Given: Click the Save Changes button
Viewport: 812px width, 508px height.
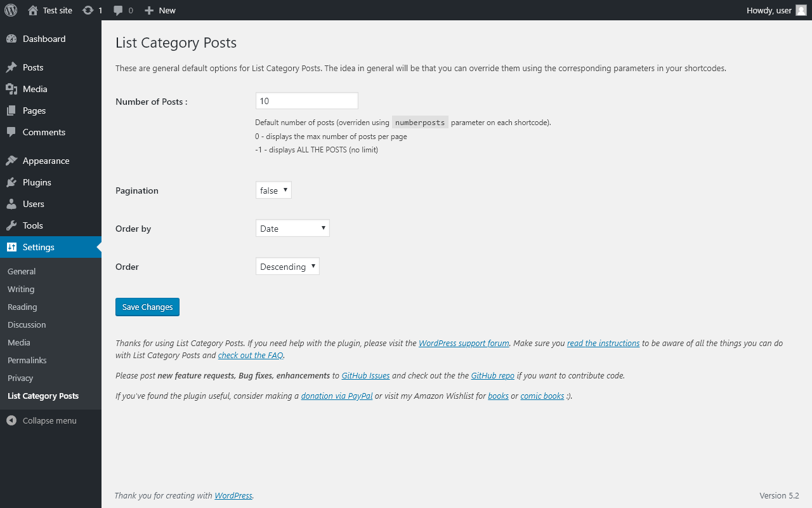Looking at the screenshot, I should pyautogui.click(x=147, y=307).
